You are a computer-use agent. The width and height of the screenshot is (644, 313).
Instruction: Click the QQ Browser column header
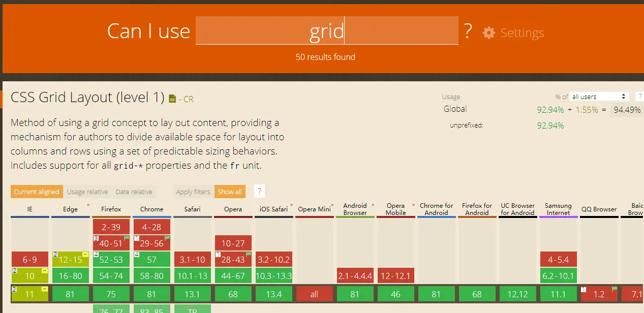tap(599, 209)
